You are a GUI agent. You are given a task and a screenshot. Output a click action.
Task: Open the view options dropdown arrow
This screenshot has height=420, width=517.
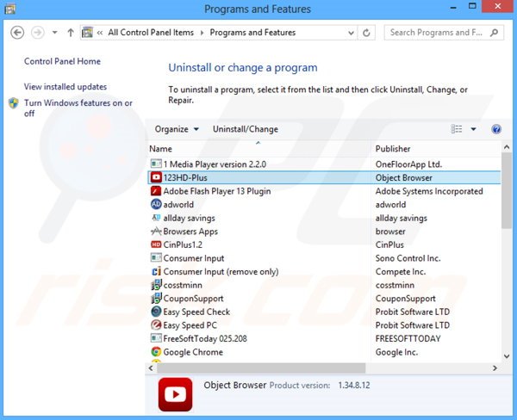pos(473,129)
